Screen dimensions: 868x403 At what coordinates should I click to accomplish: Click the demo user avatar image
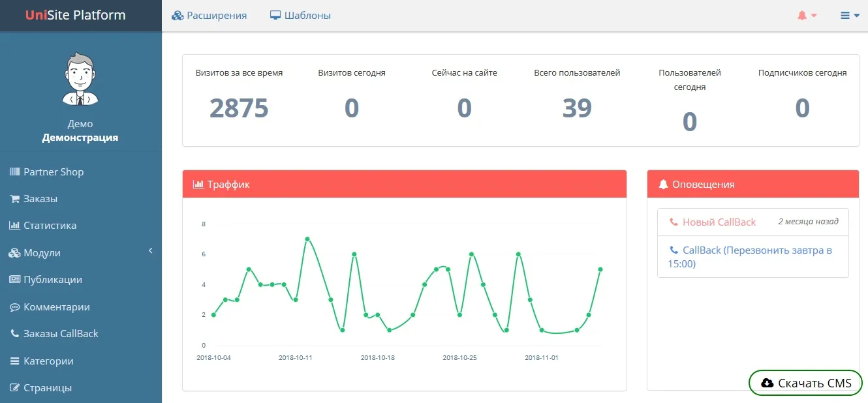[80, 80]
